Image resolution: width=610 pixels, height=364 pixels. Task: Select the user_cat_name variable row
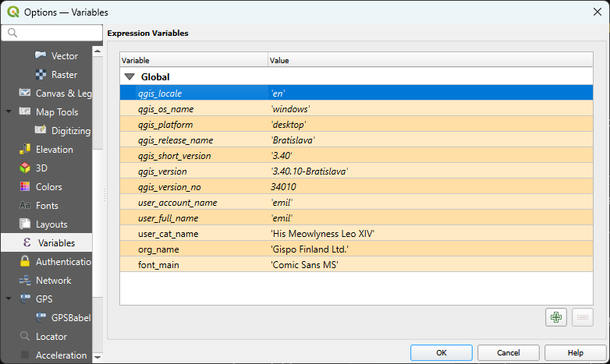pyautogui.click(x=168, y=234)
